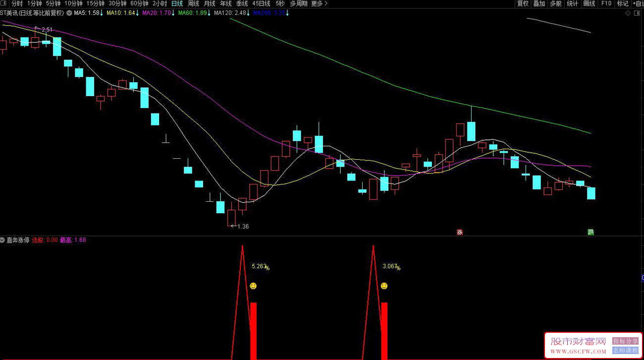Select the 周线 weekly tab

coord(193,3)
